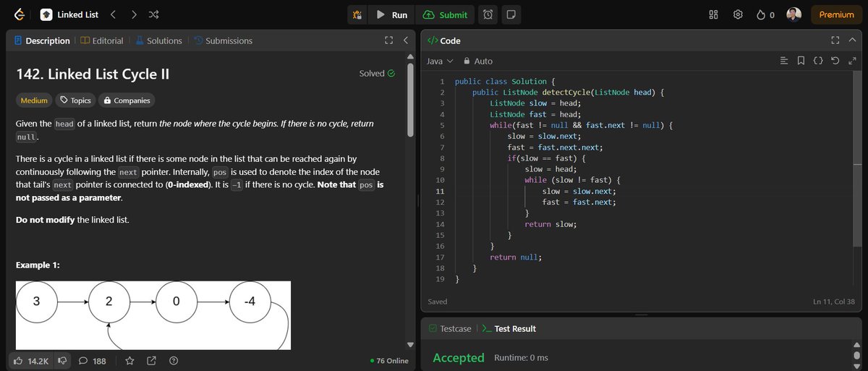Start the alarm clock timer

point(489,14)
